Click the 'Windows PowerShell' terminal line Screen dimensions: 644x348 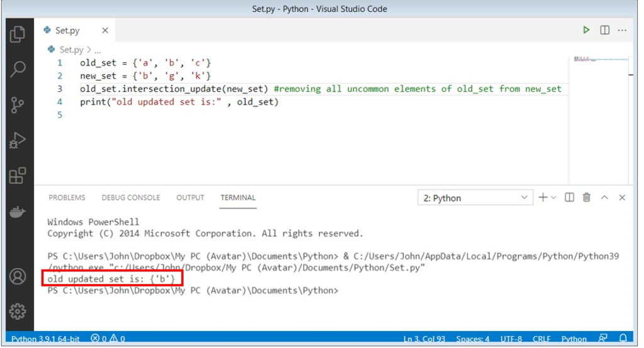[x=93, y=222]
